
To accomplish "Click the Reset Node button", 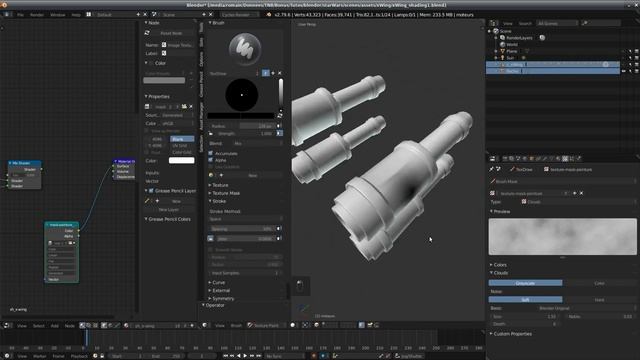I will coord(171,33).
